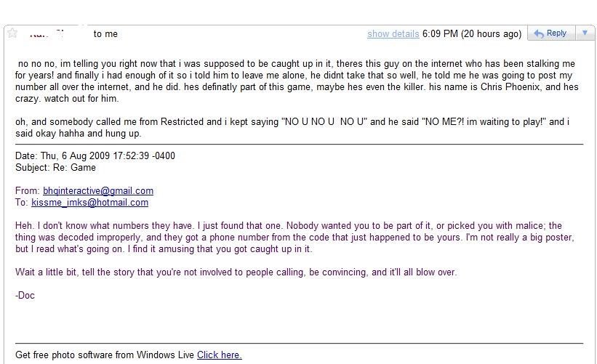Click the paragraph starting "oh, and somebody"
Image resolution: width=597 pixels, height=364 pixels.
(291, 128)
